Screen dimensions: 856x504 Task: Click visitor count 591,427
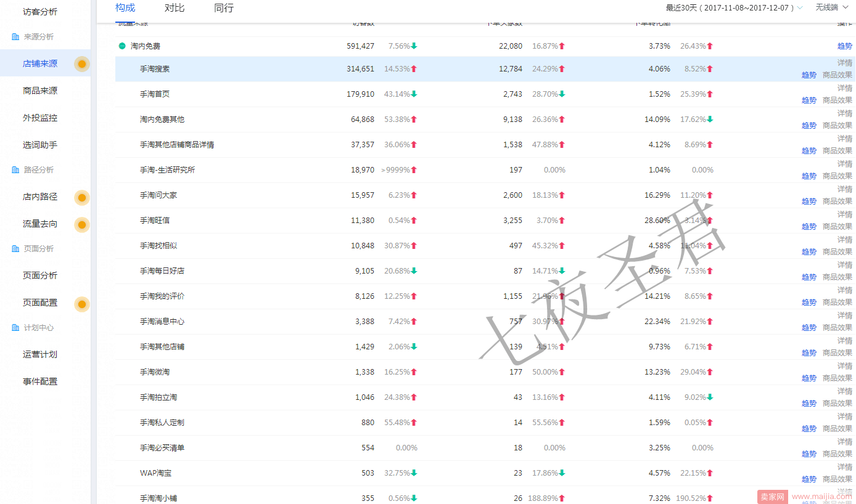tap(360, 46)
